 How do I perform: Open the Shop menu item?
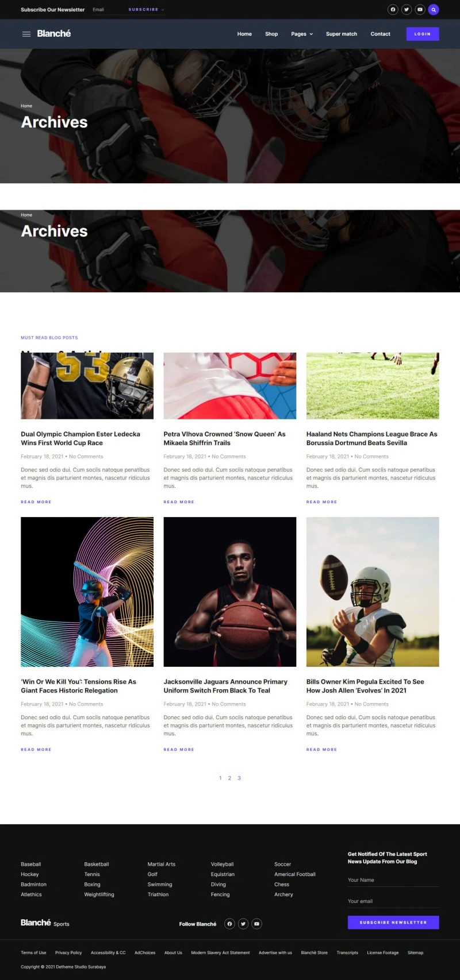tap(271, 34)
